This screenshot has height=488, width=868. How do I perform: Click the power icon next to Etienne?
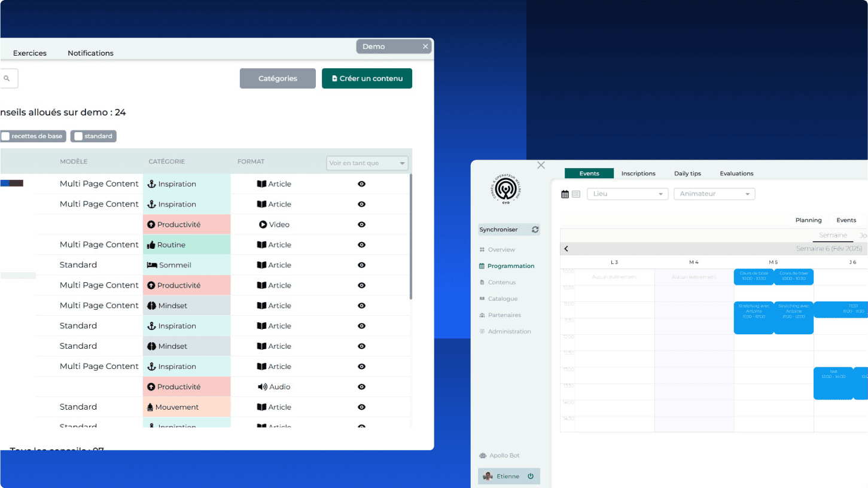pos(531,477)
